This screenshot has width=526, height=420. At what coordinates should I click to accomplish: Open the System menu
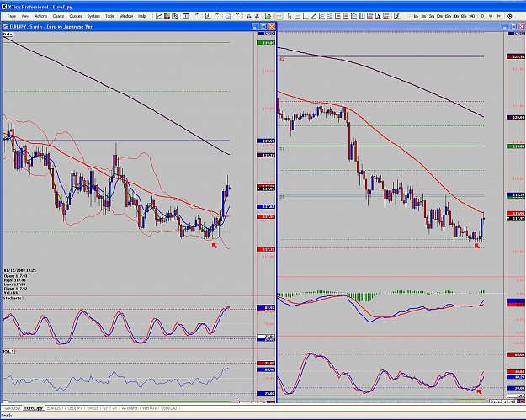(93, 16)
